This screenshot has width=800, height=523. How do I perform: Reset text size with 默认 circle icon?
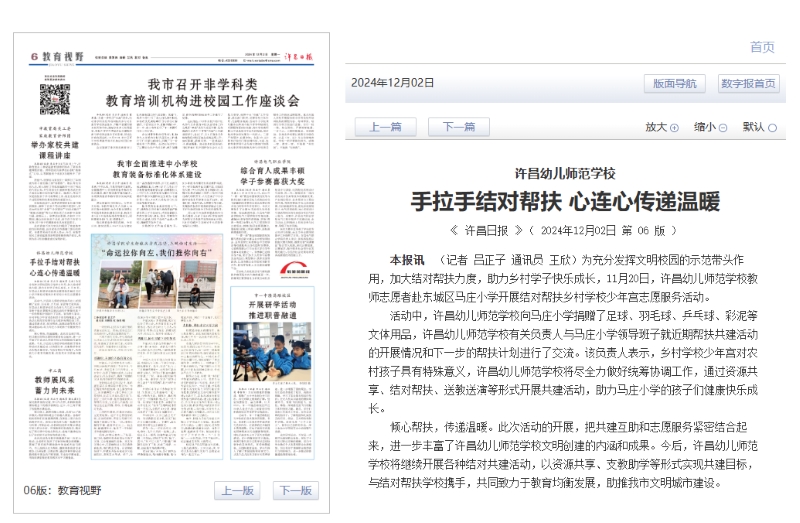click(x=772, y=128)
